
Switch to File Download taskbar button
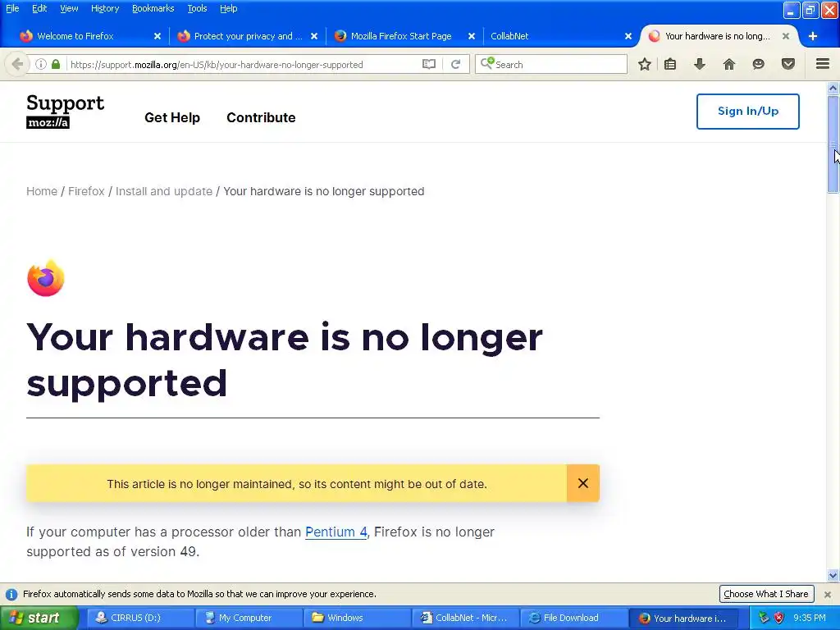tap(573, 618)
